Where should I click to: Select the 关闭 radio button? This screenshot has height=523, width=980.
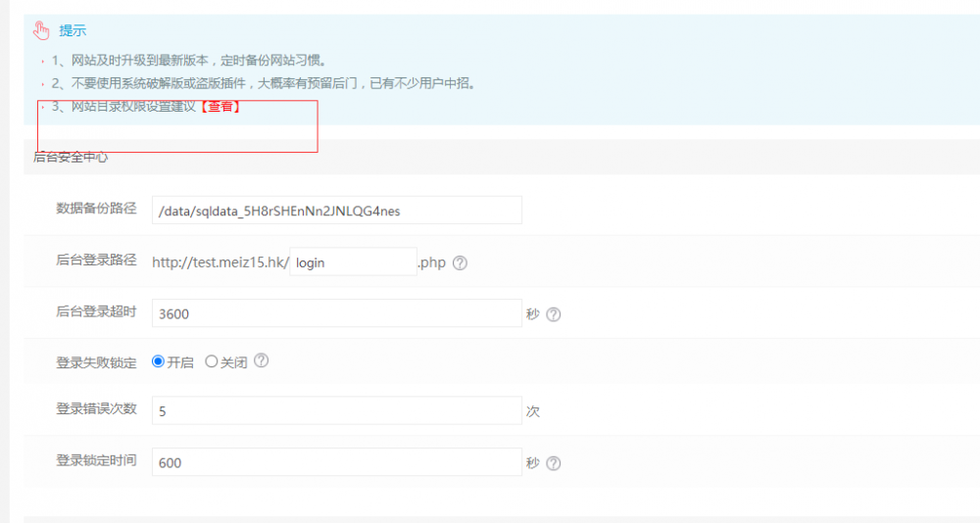pyautogui.click(x=212, y=361)
